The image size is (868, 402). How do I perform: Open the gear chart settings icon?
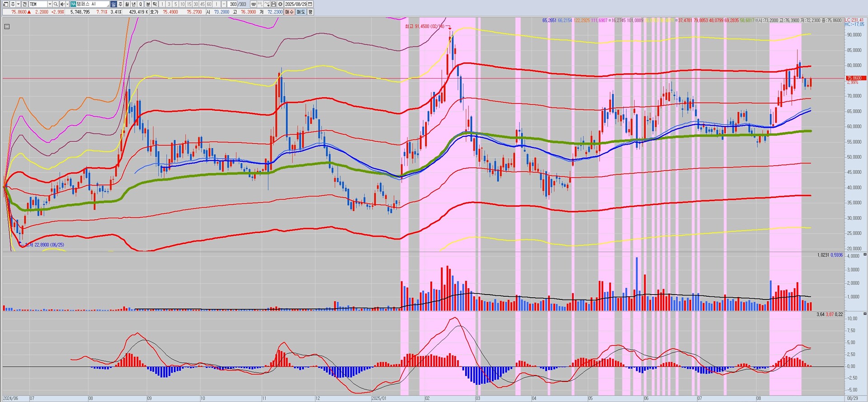click(280, 4)
